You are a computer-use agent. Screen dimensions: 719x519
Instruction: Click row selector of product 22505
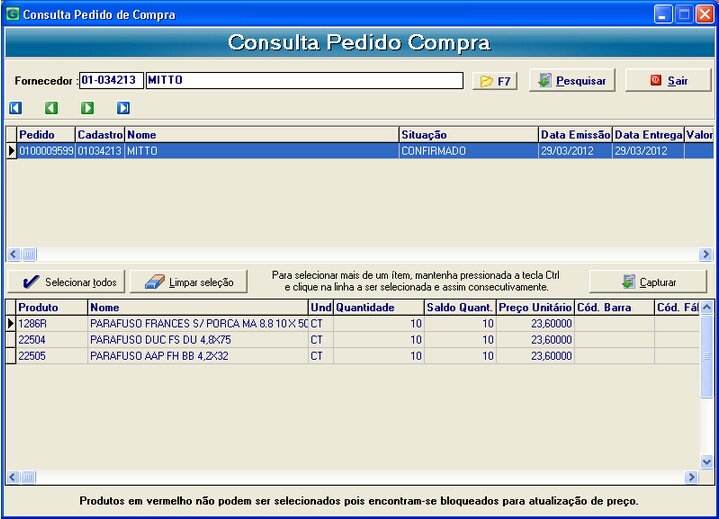(x=11, y=356)
